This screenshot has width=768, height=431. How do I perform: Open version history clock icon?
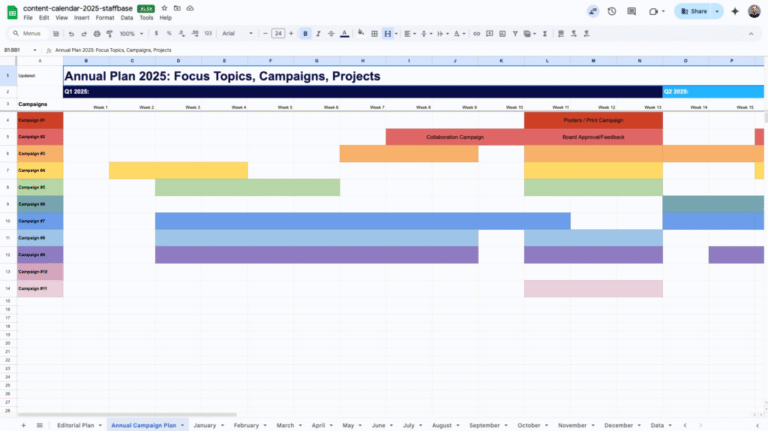pyautogui.click(x=612, y=11)
